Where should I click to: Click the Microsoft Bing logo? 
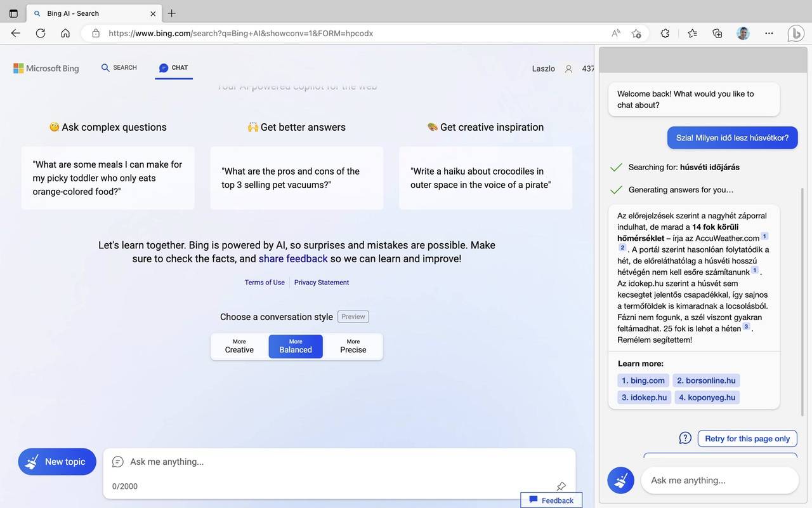pos(46,68)
